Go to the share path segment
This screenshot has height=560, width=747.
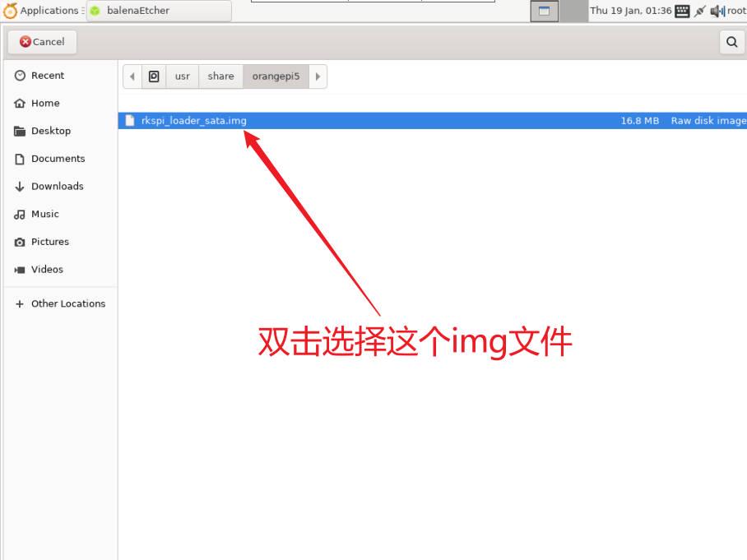[x=220, y=76]
